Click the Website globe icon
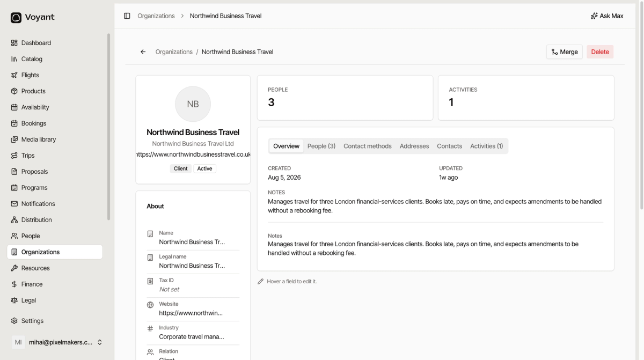644x360 pixels. (x=150, y=305)
